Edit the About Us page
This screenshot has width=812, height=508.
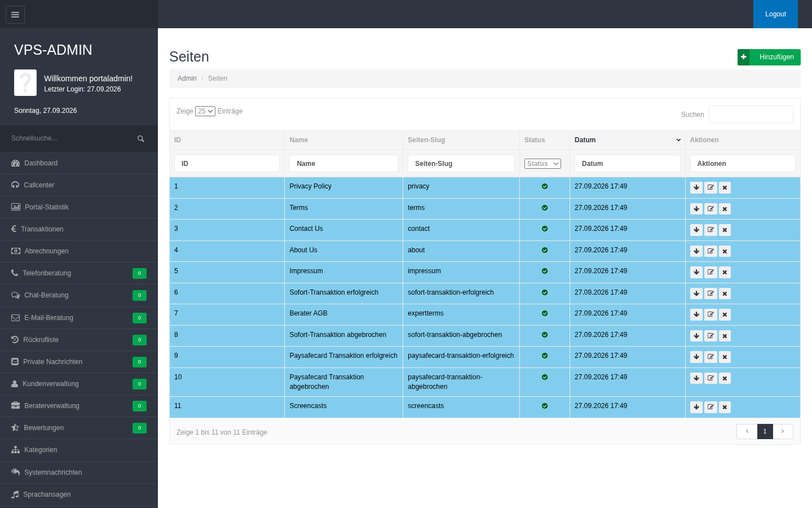click(710, 251)
